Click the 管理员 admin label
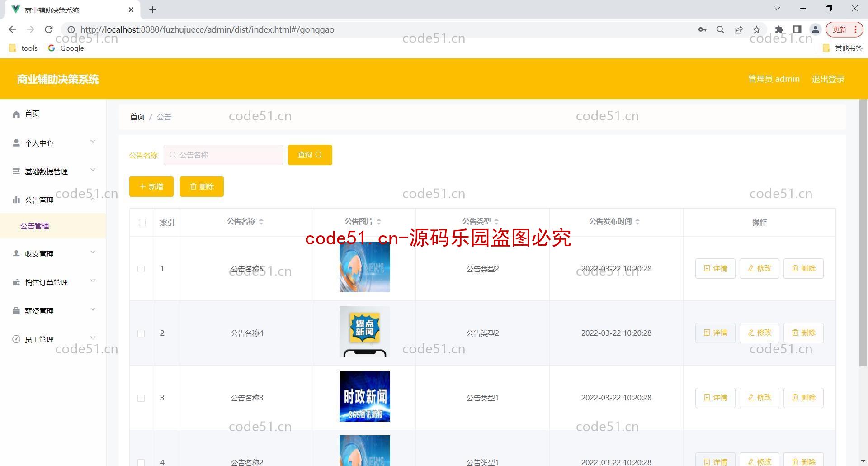The width and height of the screenshot is (868, 466). point(774,79)
